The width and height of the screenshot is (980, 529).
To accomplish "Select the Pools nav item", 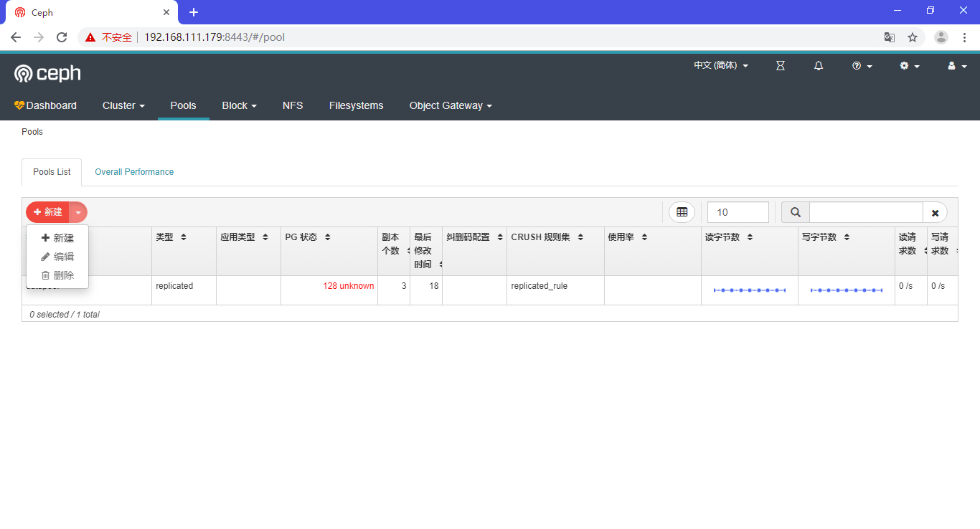I will [183, 105].
